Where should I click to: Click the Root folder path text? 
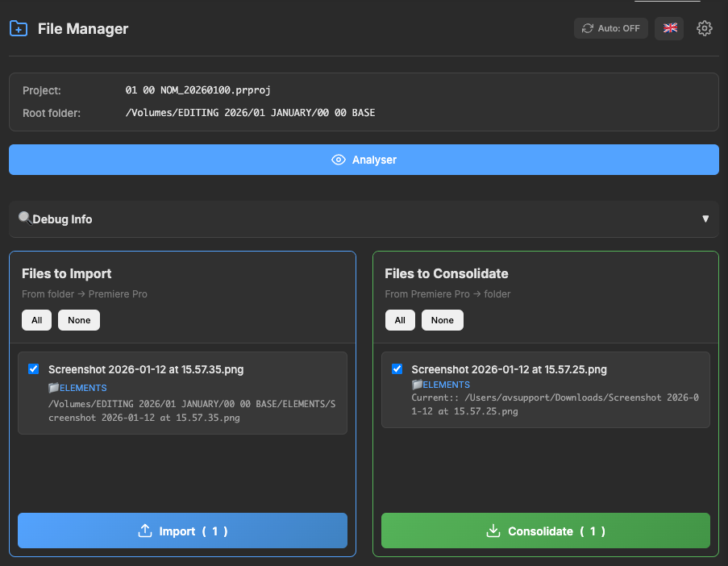250,113
